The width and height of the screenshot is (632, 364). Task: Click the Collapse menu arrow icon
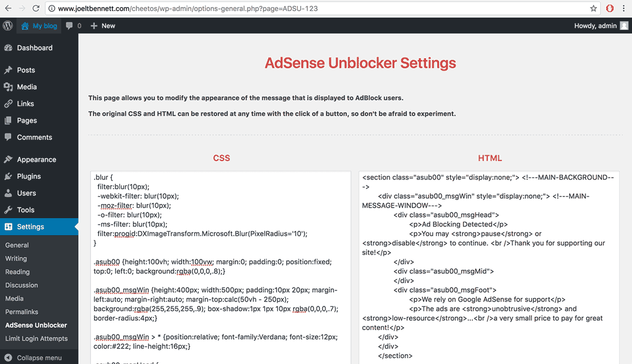coord(8,358)
